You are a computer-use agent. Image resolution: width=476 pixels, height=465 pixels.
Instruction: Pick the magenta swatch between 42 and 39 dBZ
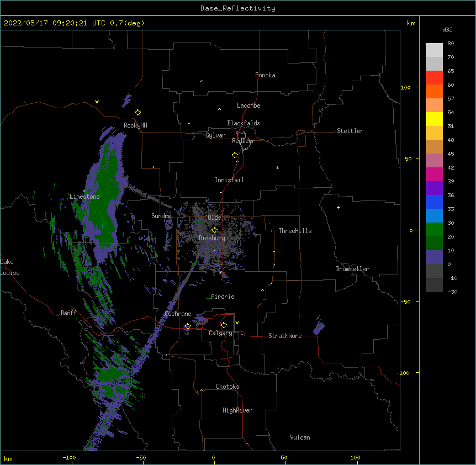coord(434,174)
